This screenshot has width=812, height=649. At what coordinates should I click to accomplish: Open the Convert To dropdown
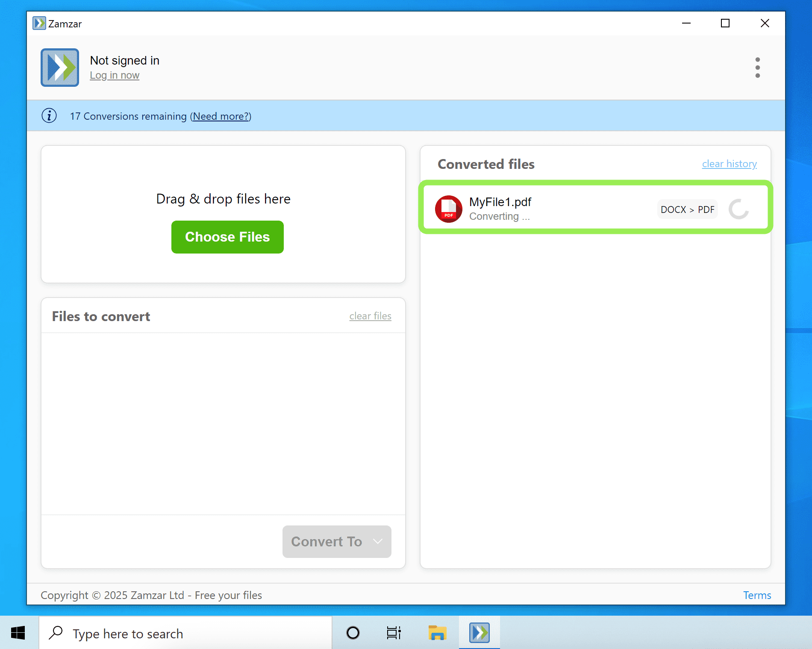(336, 542)
